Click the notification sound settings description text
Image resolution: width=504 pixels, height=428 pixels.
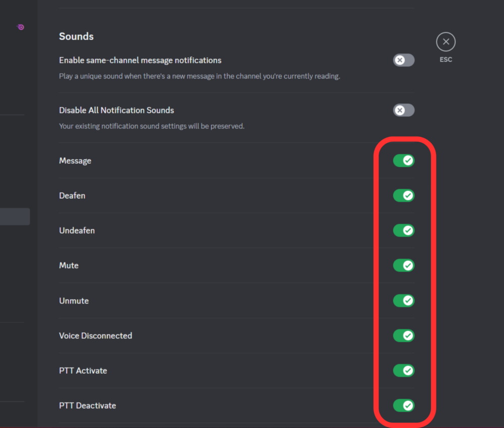click(151, 126)
